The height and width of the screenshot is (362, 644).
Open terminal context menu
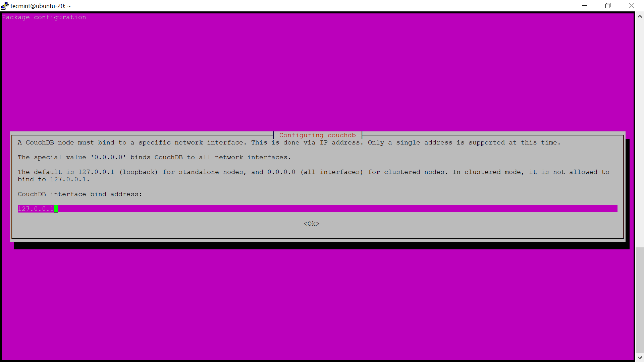coord(4,6)
